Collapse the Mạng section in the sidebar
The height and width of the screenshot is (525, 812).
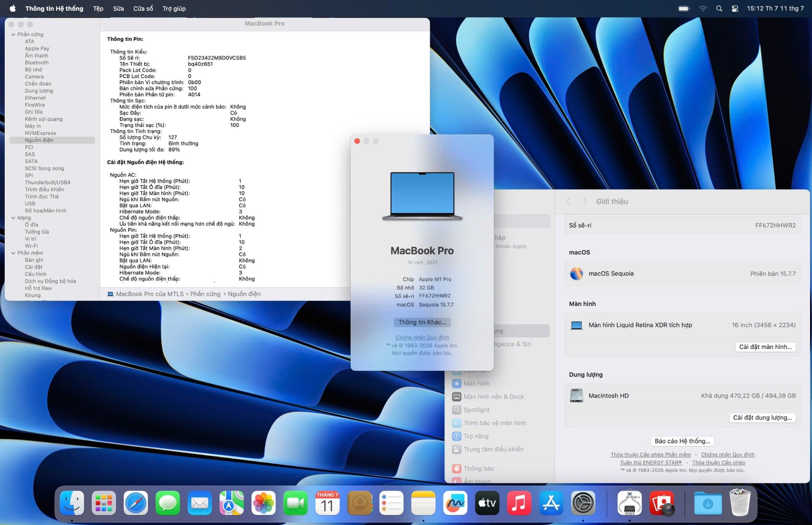pyautogui.click(x=13, y=218)
